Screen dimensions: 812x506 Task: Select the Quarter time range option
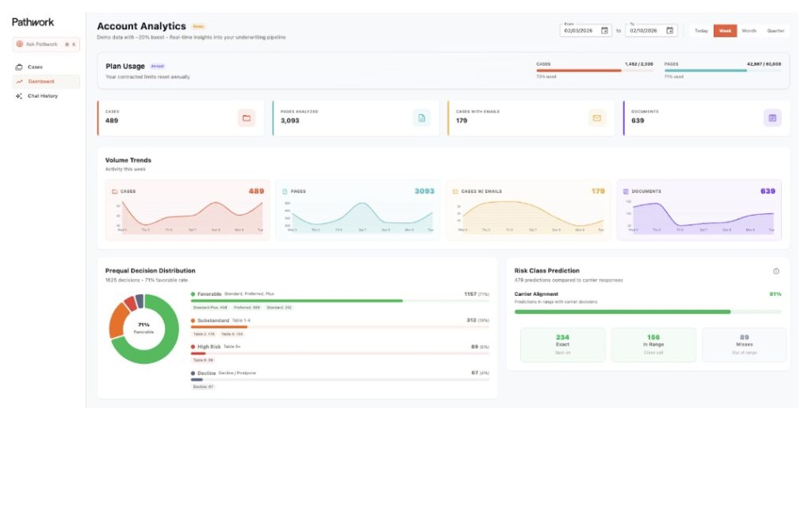776,31
